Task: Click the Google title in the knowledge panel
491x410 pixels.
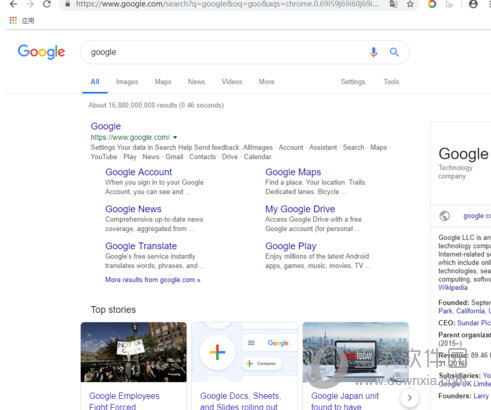Action: tap(463, 154)
